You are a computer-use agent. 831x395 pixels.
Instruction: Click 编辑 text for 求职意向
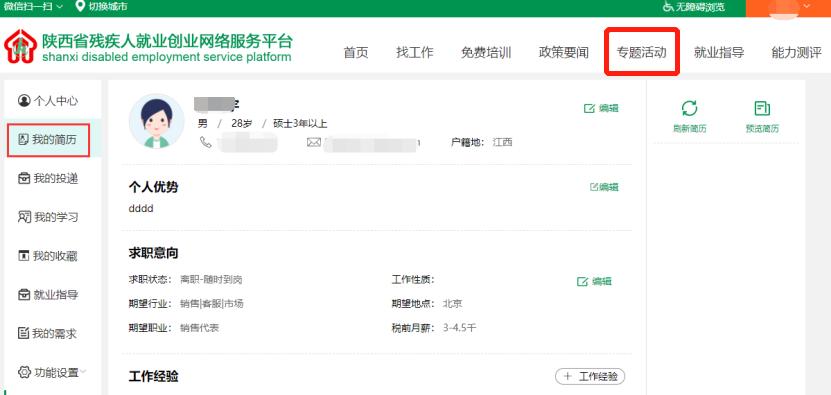point(602,282)
